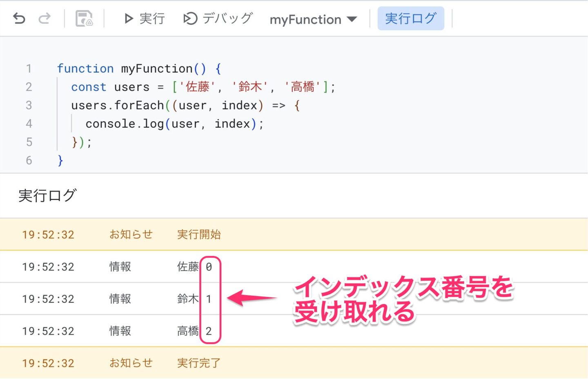
Task: Open the myFunction function selector dropdown
Action: (314, 19)
